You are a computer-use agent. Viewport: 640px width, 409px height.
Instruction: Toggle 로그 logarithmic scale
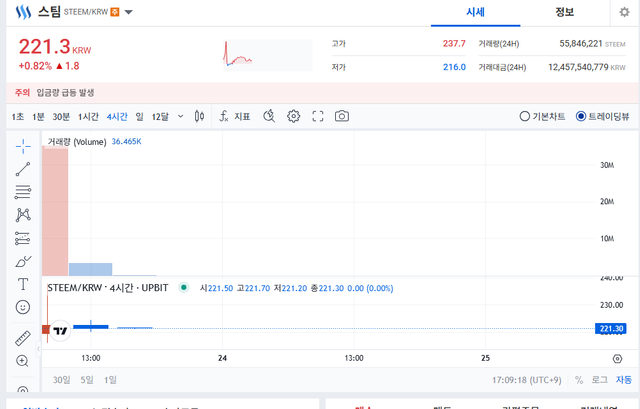[600, 380]
